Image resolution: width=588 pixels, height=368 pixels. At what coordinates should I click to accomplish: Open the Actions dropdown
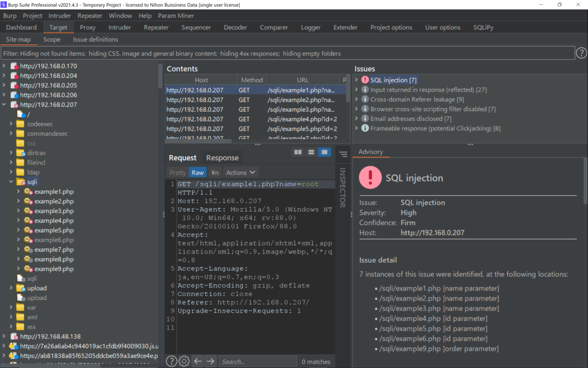tap(241, 172)
